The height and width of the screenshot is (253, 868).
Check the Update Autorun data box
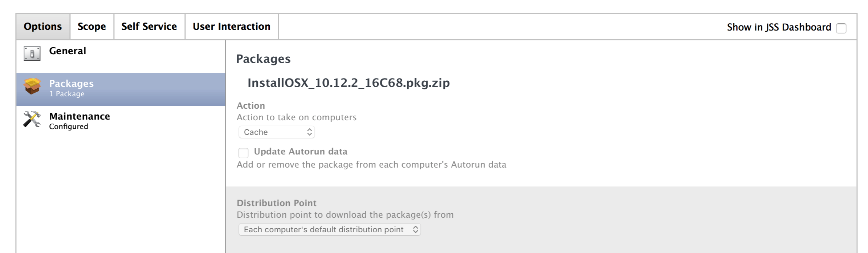pos(243,153)
